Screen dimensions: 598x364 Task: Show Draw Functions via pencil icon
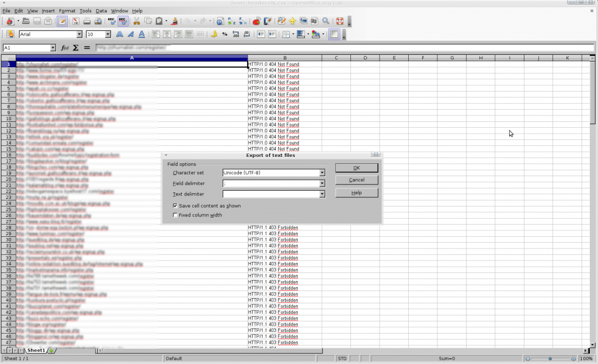(267, 22)
